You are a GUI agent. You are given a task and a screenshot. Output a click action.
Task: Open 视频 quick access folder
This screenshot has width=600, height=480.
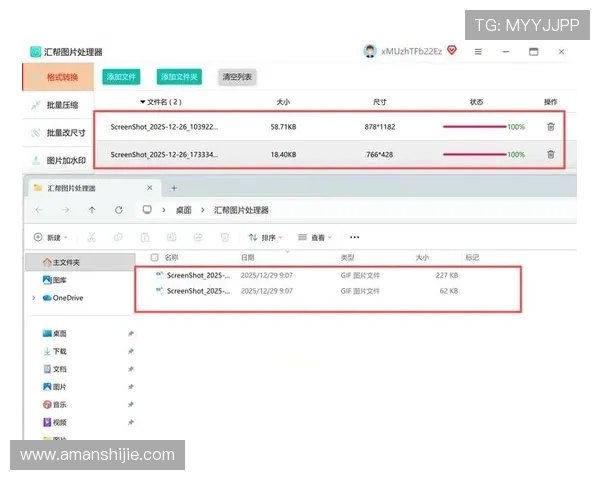[55, 422]
